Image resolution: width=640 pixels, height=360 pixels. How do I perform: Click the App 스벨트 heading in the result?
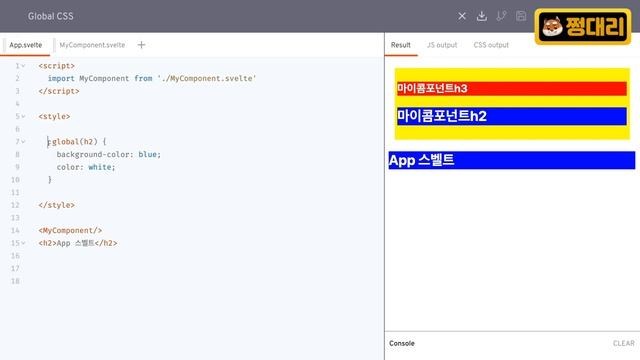511,160
